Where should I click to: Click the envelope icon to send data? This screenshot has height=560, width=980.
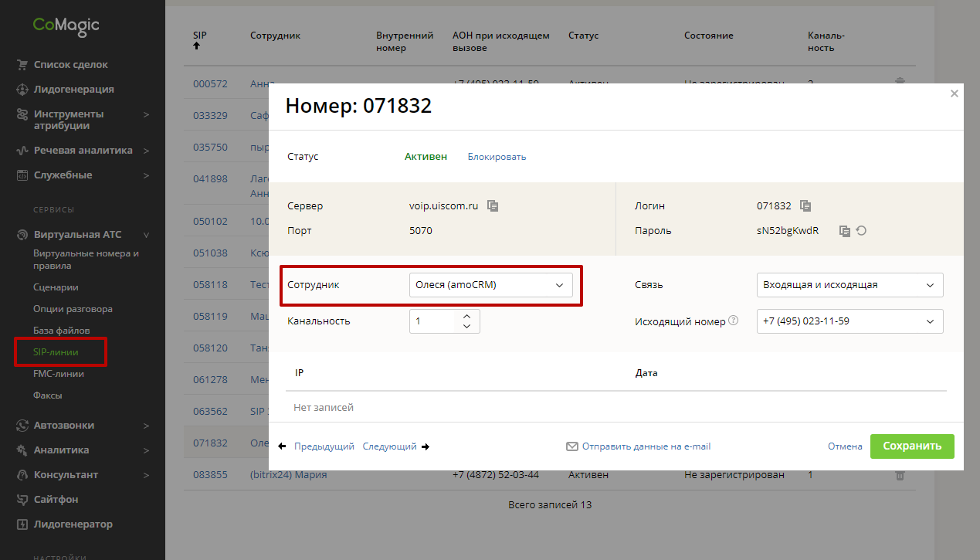[572, 446]
